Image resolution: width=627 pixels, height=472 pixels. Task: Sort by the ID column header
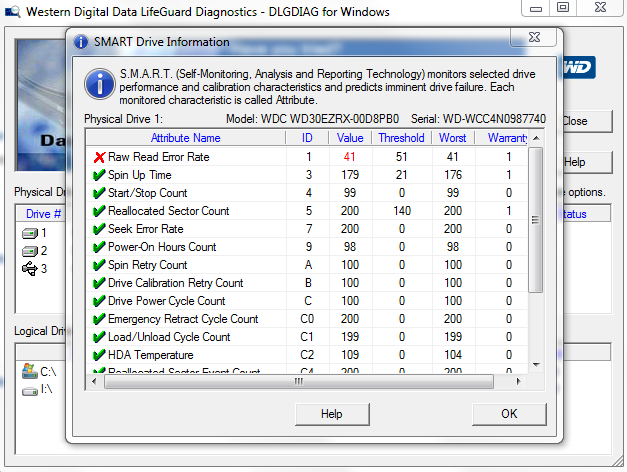click(307, 138)
